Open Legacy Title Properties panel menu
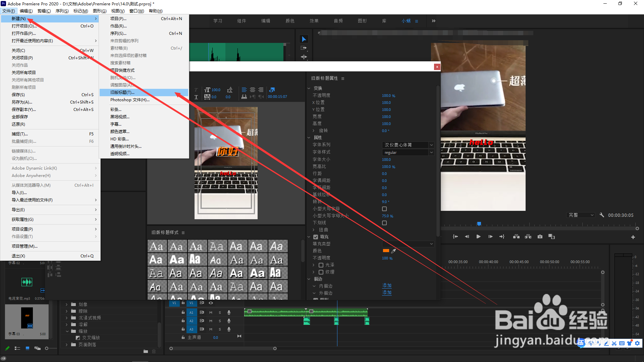Image resolution: width=644 pixels, height=362 pixels. [343, 78]
